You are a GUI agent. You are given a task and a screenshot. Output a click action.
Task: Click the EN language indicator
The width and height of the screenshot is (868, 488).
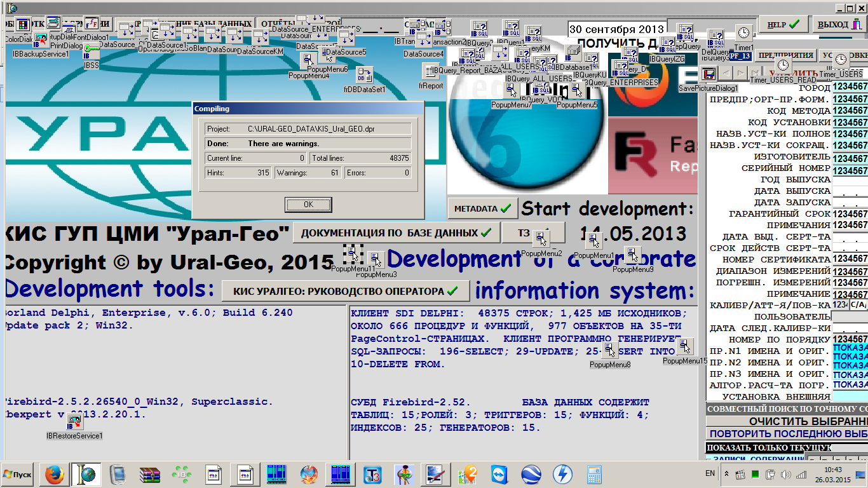[710, 474]
